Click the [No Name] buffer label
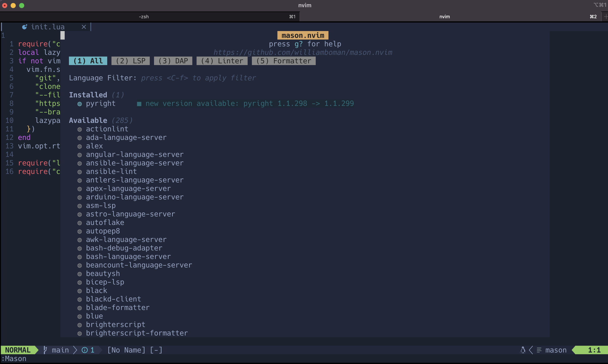 pyautogui.click(x=126, y=350)
